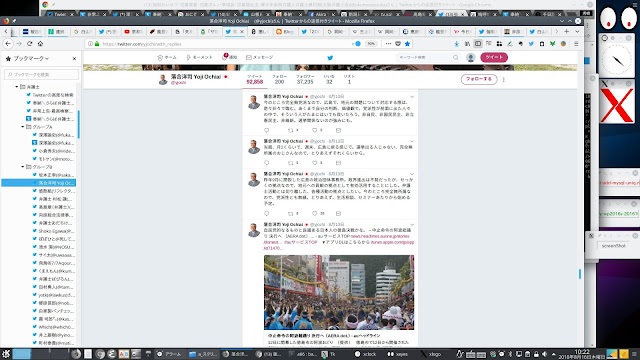Bookmark page with blue star icon
This screenshot has width=640, height=360.
tap(407, 44)
